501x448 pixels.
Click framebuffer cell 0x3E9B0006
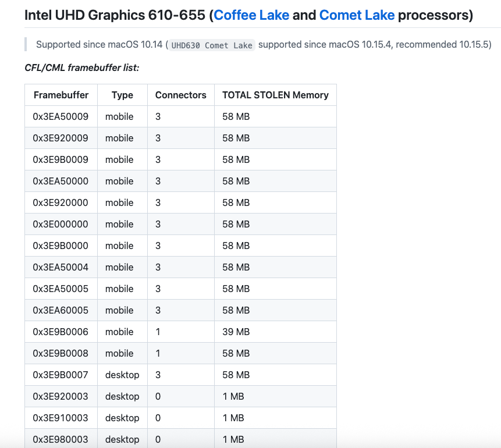click(61, 332)
